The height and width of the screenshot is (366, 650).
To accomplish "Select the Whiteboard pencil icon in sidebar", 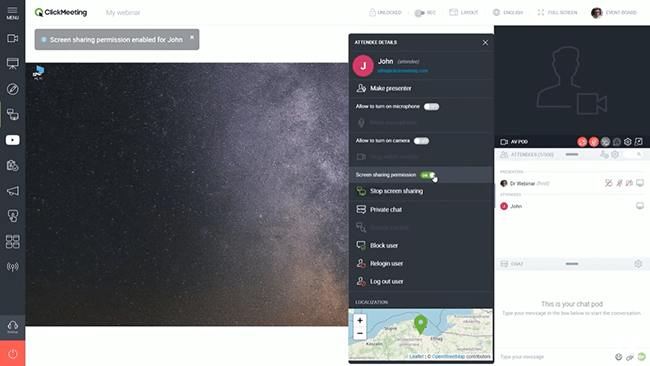I will 12,89.
